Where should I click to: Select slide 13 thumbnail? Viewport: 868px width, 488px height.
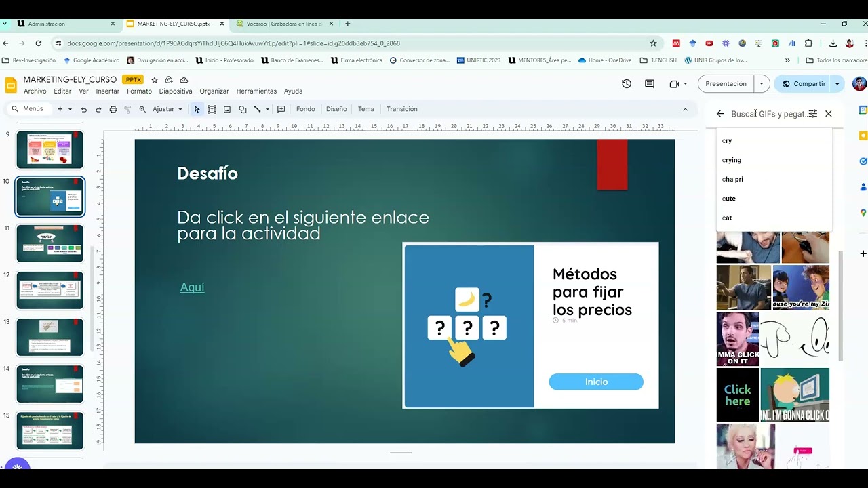pos(50,337)
